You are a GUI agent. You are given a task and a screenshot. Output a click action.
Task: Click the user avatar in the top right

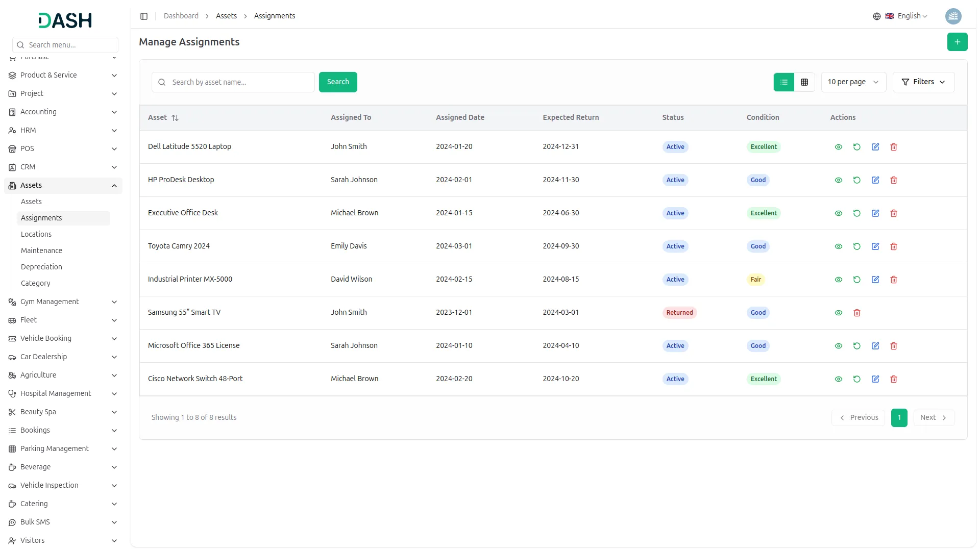(953, 16)
